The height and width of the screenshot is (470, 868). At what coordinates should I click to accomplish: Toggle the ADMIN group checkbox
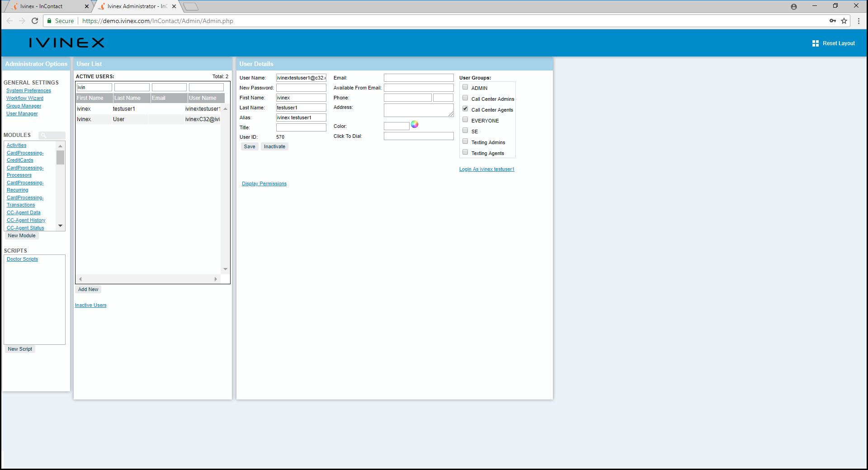pyautogui.click(x=465, y=87)
